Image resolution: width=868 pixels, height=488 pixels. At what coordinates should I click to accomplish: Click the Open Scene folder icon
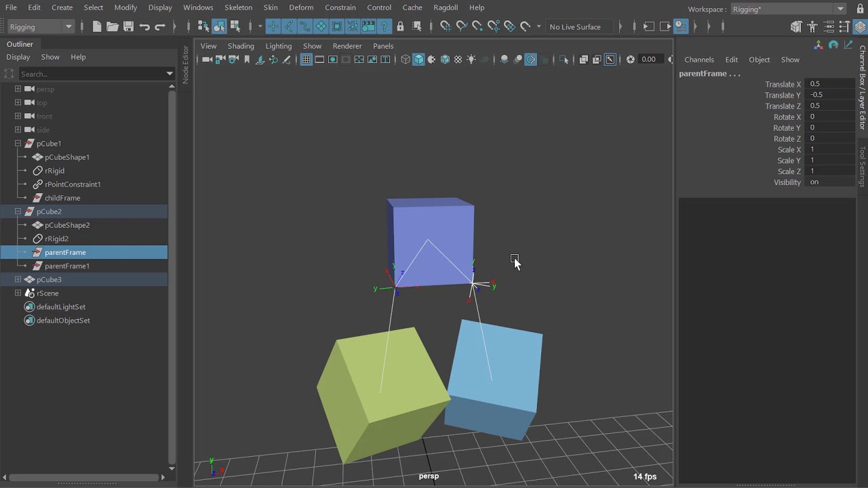point(113,26)
